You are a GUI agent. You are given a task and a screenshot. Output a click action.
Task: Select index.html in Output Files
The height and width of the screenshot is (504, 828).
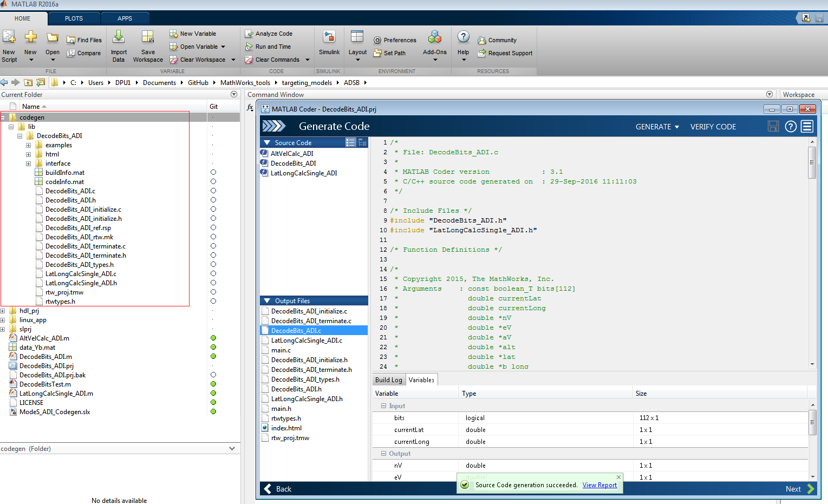(286, 428)
